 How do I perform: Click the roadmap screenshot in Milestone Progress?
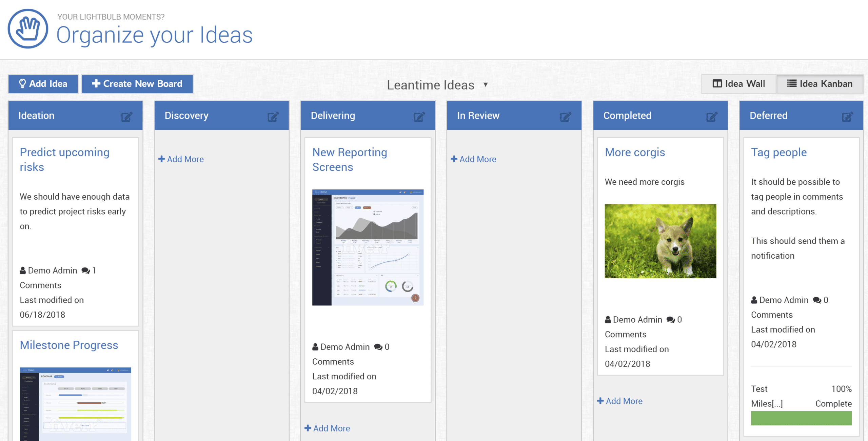pos(75,404)
